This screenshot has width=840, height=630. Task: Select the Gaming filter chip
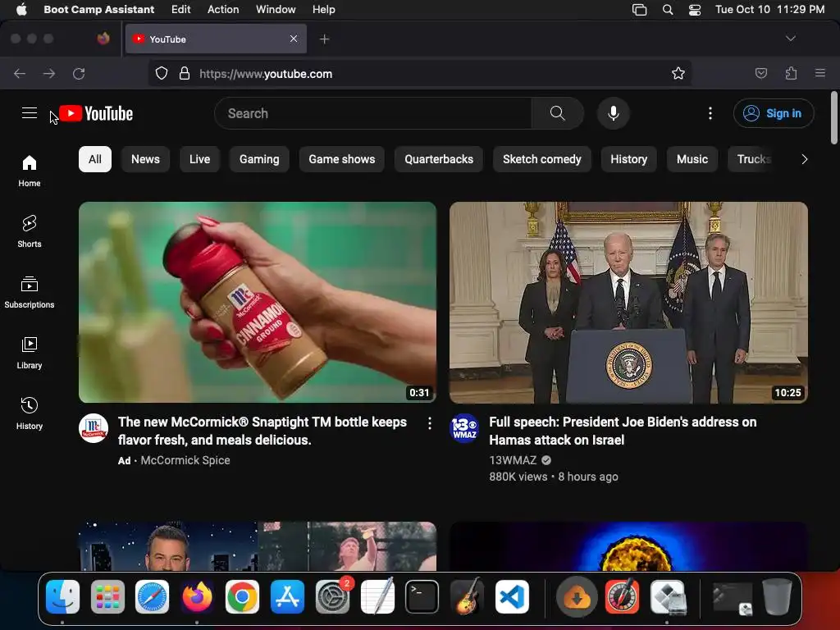(x=259, y=159)
